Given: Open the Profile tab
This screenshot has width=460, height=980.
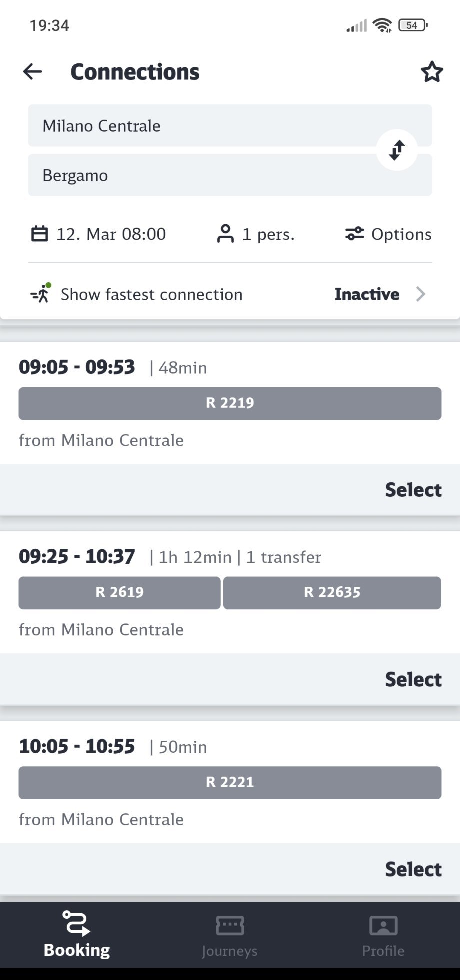Looking at the screenshot, I should (383, 935).
